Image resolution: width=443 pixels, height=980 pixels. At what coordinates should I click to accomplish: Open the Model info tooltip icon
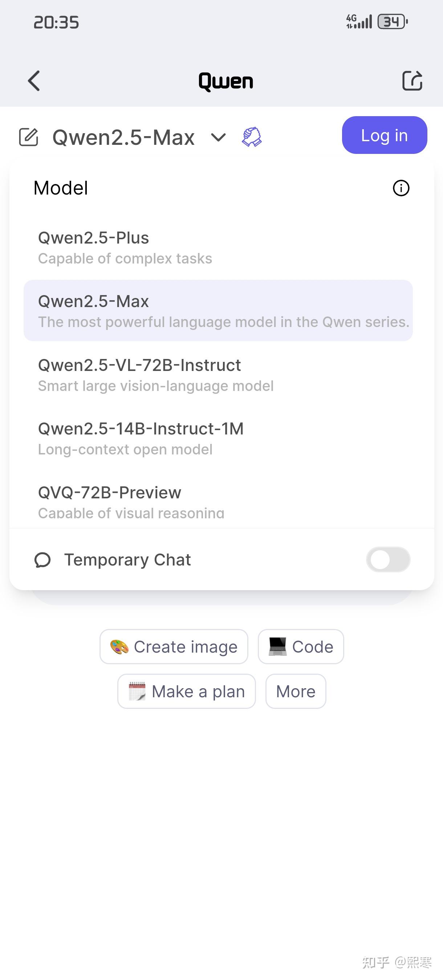point(401,188)
